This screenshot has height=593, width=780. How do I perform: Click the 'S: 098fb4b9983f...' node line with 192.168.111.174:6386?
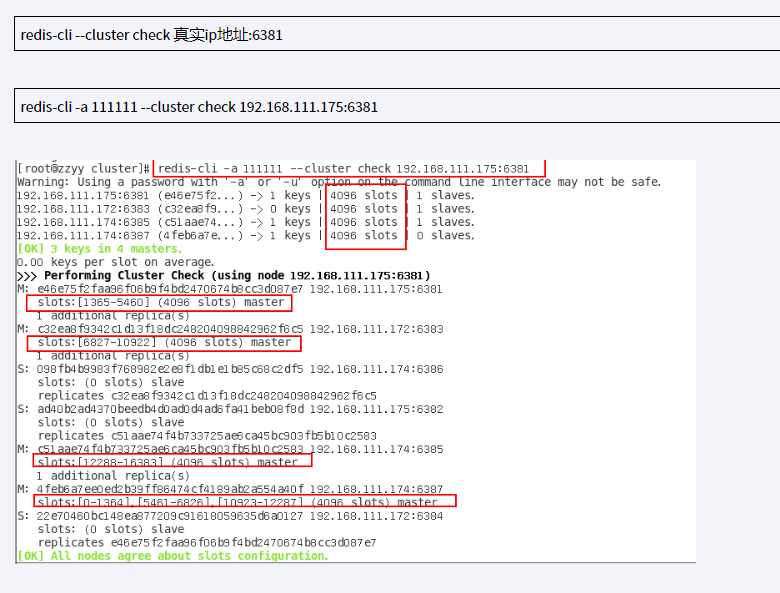[230, 369]
